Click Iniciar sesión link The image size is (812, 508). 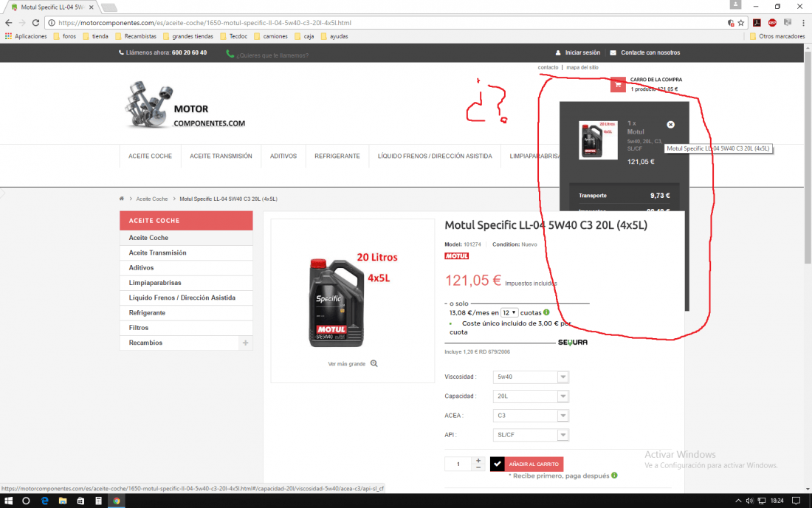(577, 53)
